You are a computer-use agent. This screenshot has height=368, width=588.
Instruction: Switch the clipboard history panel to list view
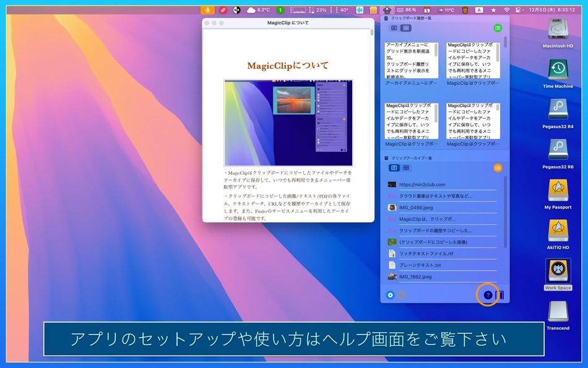394,28
